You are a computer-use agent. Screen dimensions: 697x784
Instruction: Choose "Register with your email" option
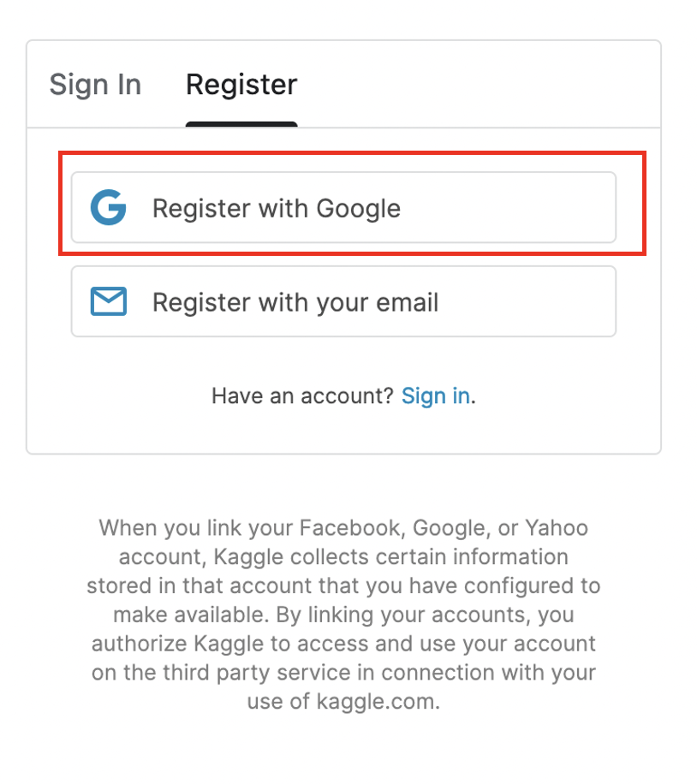[343, 302]
